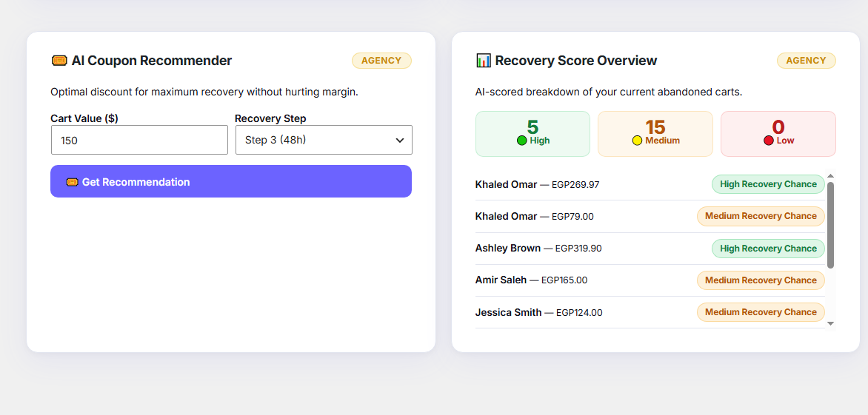This screenshot has width=868, height=415.
Task: Click the Cart Value input field
Action: coord(139,140)
